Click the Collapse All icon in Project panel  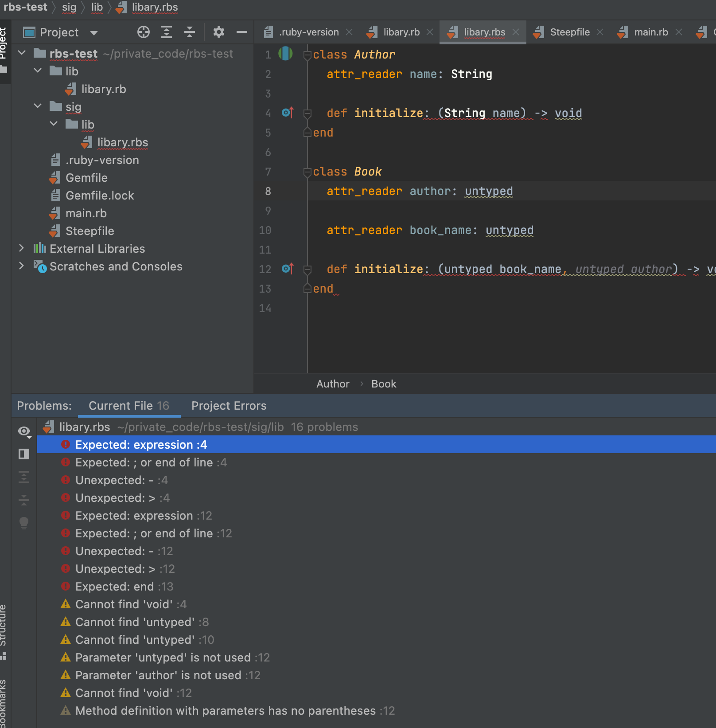190,32
